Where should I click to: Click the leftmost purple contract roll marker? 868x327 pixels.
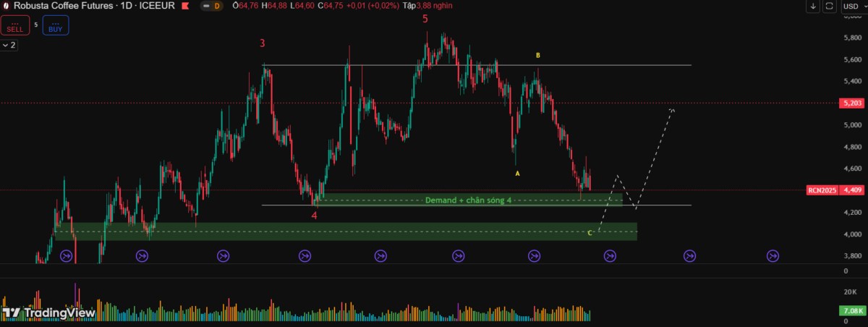click(67, 255)
